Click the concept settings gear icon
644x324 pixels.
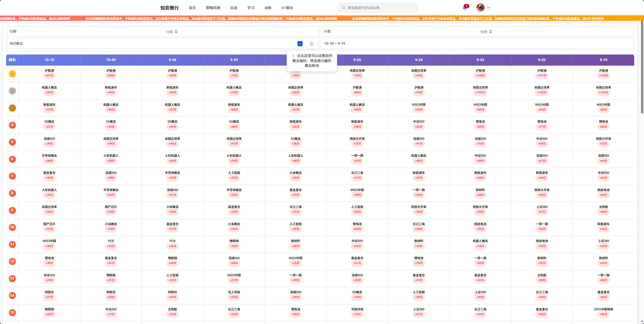pyautogui.click(x=311, y=44)
